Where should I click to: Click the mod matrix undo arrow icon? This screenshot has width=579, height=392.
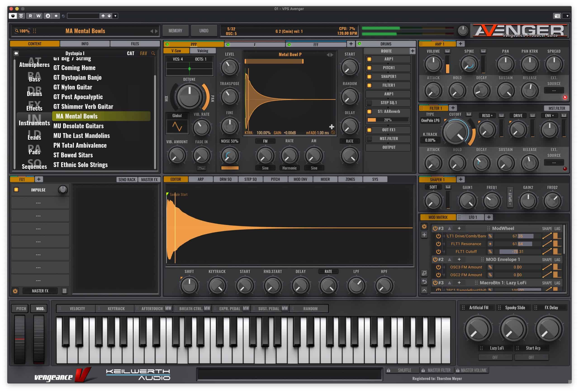tap(424, 282)
